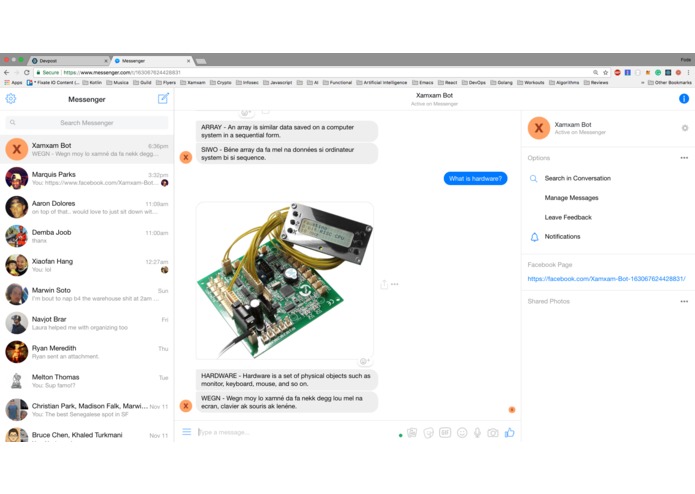Open the Crypto bookmarks folder
The height and width of the screenshot is (494, 695).
221,82
